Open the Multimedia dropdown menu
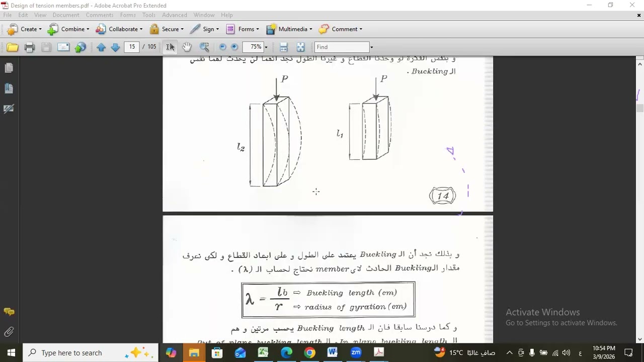 point(289,29)
